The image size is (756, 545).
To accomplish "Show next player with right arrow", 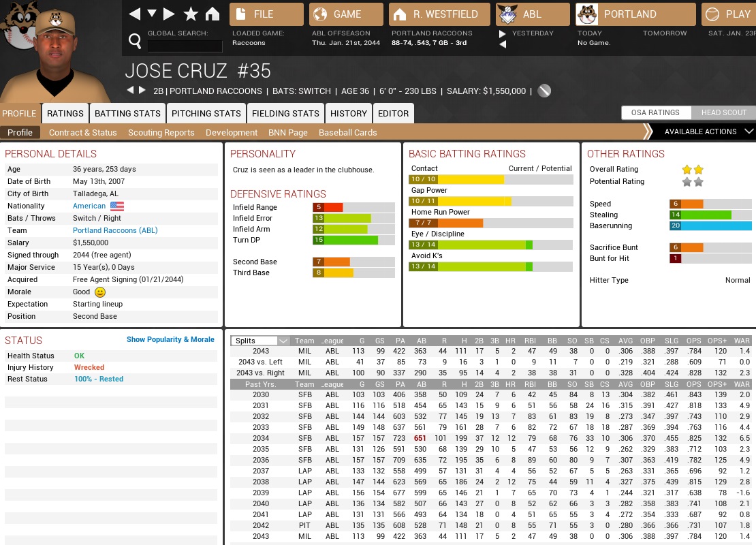I will 142,91.
